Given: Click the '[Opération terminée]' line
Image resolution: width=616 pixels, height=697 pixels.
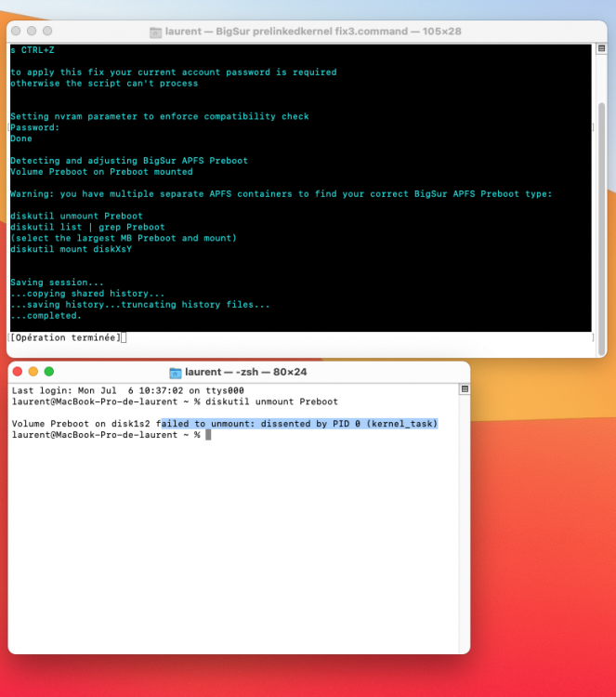Looking at the screenshot, I should coord(66,338).
